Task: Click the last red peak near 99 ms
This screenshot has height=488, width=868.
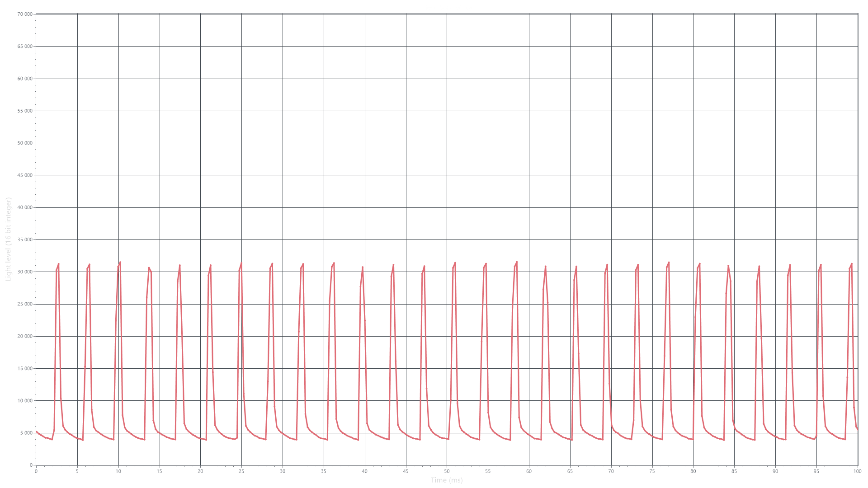Action: pyautogui.click(x=851, y=264)
